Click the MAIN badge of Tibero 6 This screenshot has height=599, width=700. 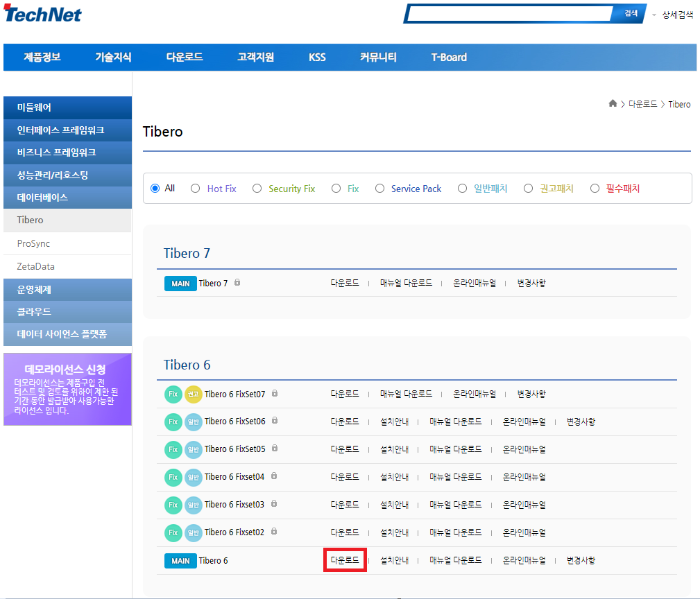point(180,561)
